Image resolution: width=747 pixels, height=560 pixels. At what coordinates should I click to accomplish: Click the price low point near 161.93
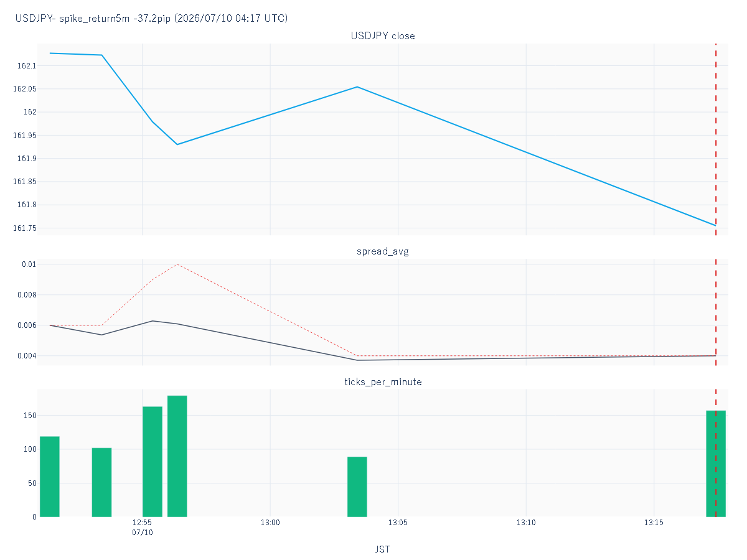(x=177, y=144)
